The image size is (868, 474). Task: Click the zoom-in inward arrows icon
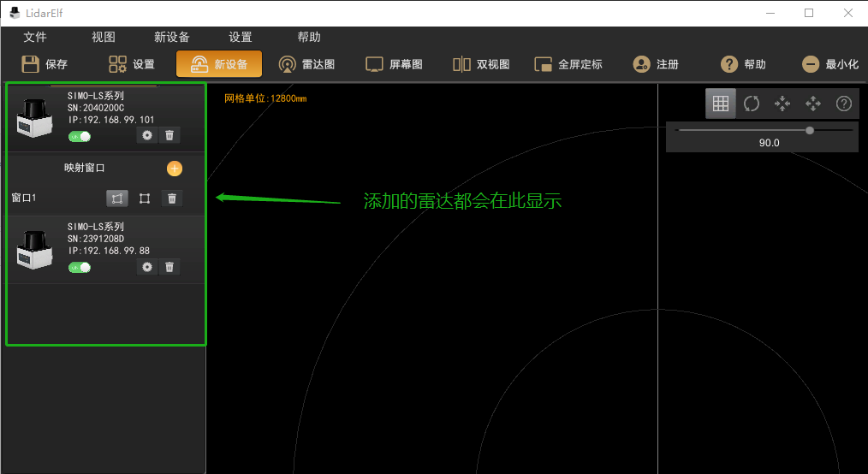[782, 104]
